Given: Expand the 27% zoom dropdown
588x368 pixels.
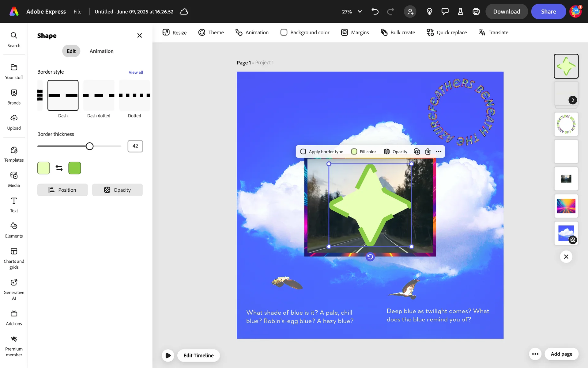Looking at the screenshot, I should [x=360, y=12].
